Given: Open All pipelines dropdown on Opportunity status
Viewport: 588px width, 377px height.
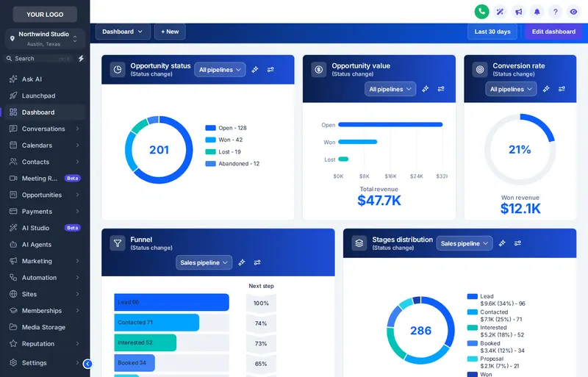Looking at the screenshot, I should [220, 69].
